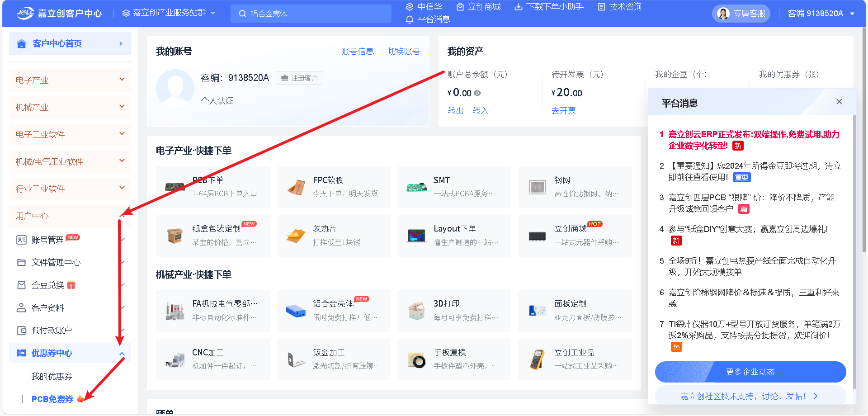Click the JLC logo in the header

click(25, 13)
